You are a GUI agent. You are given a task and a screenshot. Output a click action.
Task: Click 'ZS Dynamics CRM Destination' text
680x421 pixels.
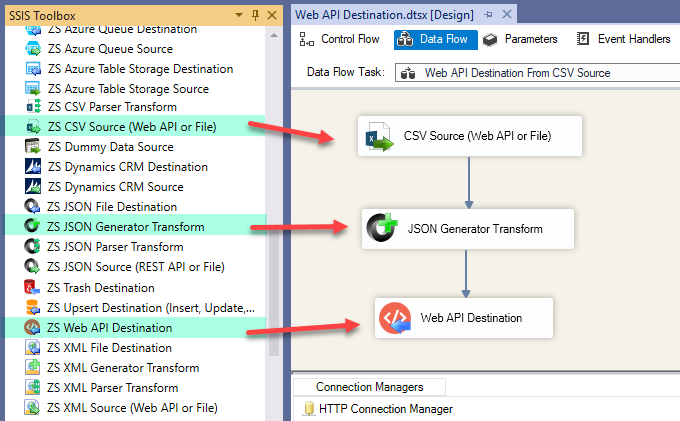pyautogui.click(x=128, y=166)
